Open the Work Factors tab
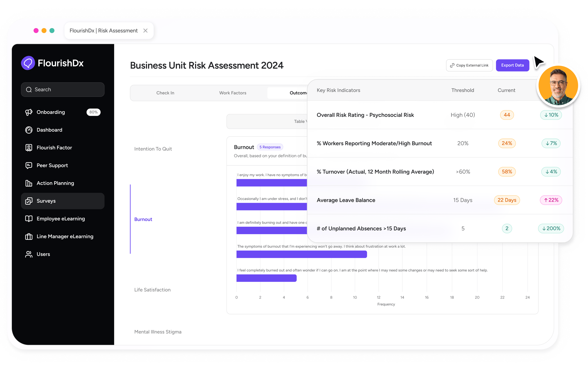This screenshot has height=368, width=588. click(232, 93)
